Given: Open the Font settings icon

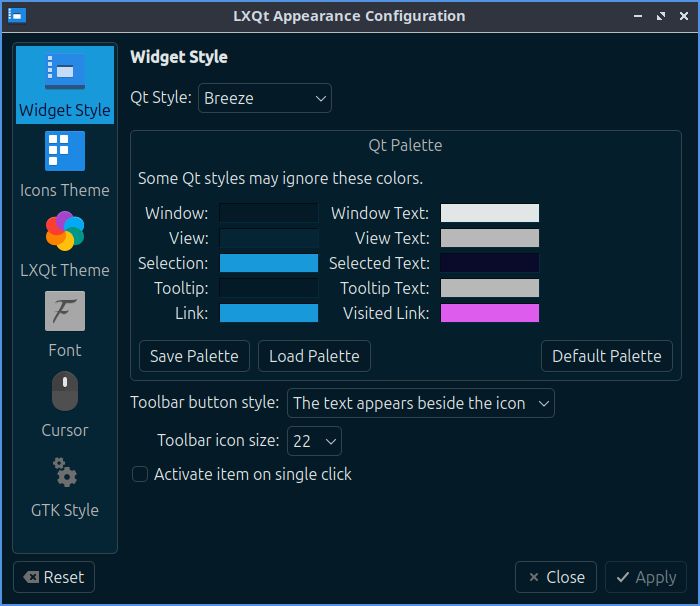Looking at the screenshot, I should click(65, 311).
